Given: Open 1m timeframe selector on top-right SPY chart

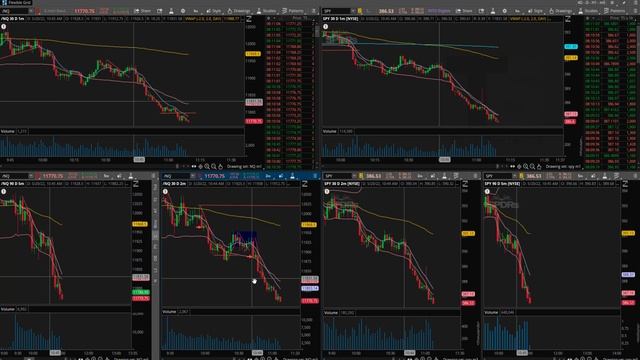Looking at the screenshot, I should pos(517,11).
